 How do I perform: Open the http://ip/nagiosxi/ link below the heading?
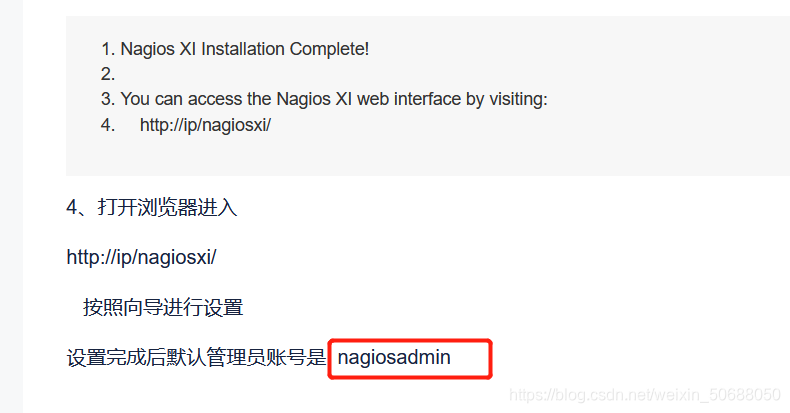point(141,257)
